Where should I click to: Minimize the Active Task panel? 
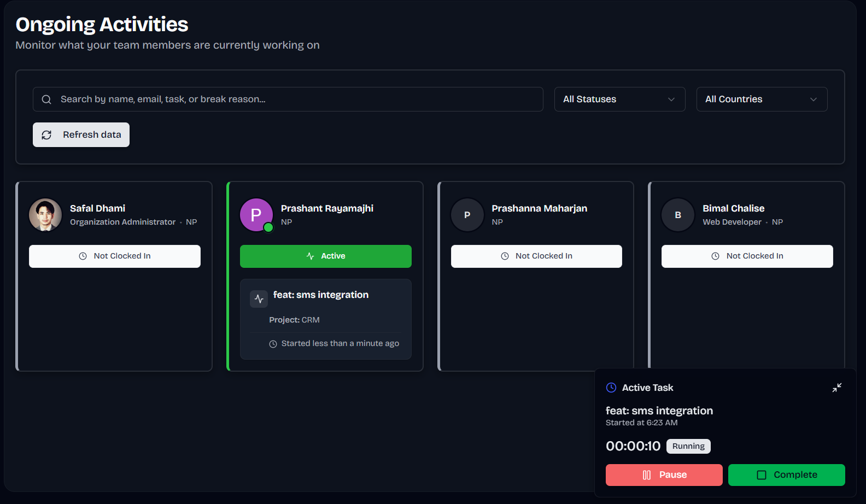(836, 388)
